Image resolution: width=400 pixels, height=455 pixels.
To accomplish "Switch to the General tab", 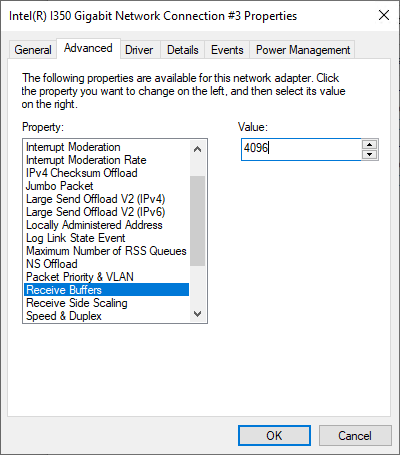I will 33,50.
